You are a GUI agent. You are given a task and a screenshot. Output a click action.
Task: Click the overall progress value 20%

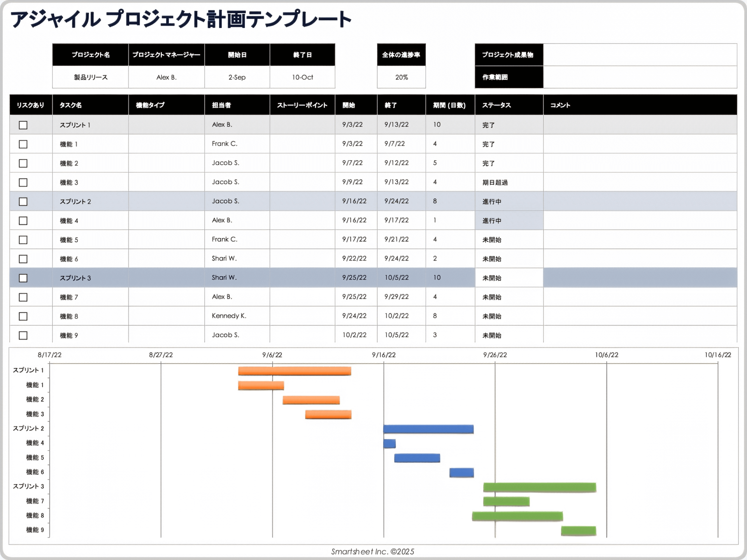[x=401, y=77]
